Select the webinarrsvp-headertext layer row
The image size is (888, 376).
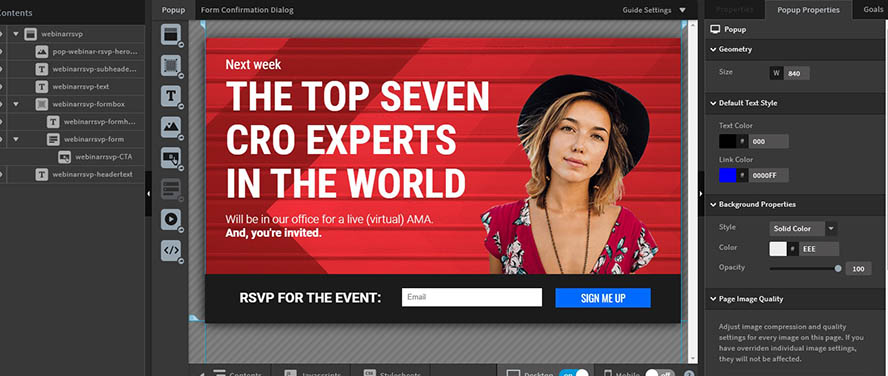72,174
